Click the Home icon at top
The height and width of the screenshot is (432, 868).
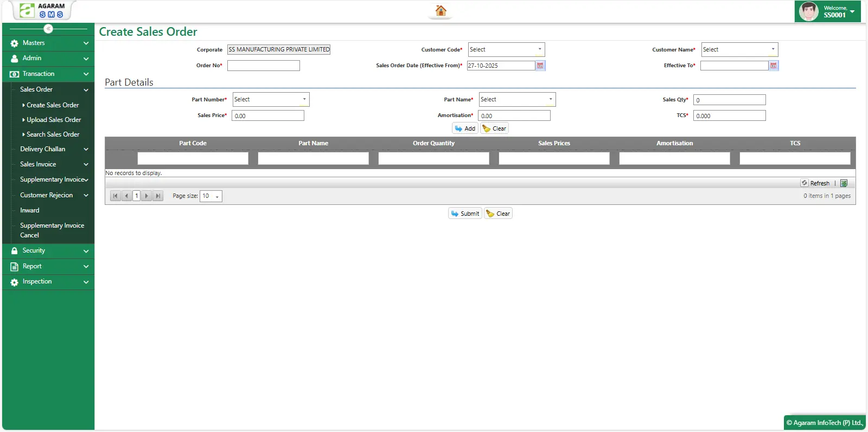441,11
